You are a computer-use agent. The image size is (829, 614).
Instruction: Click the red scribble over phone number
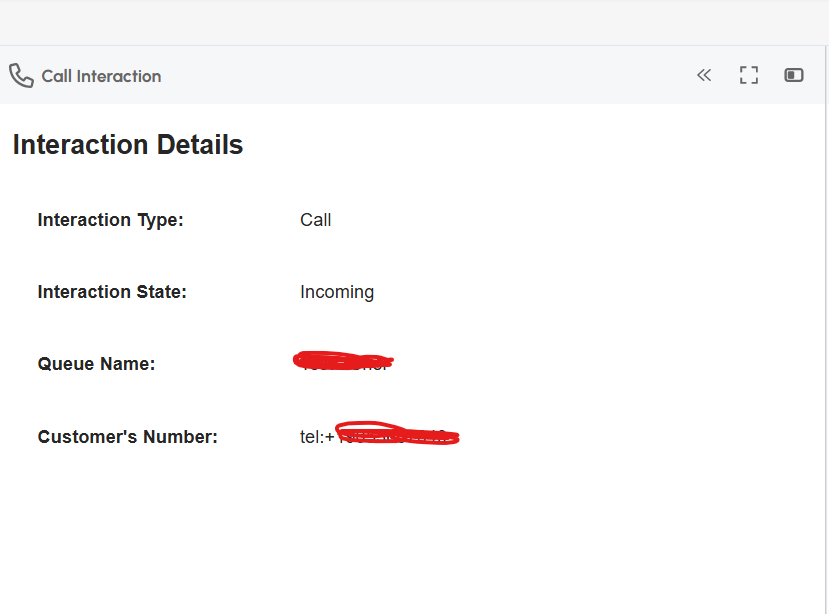400,434
